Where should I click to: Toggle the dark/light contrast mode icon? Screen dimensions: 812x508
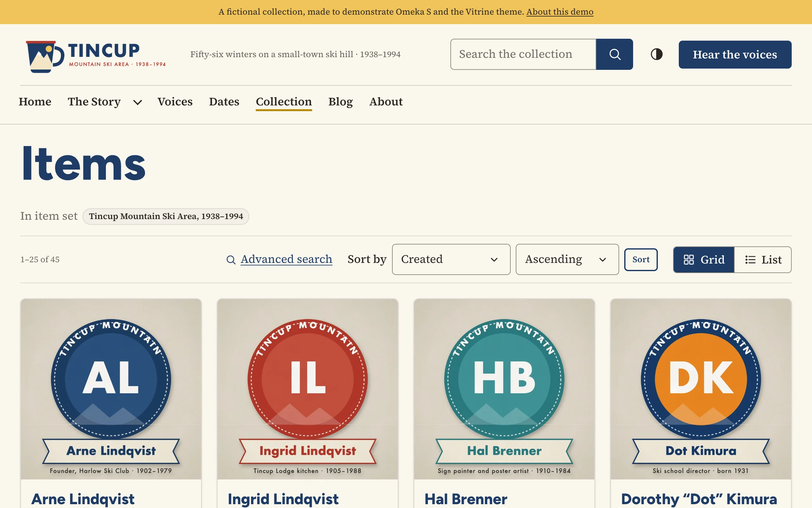657,54
